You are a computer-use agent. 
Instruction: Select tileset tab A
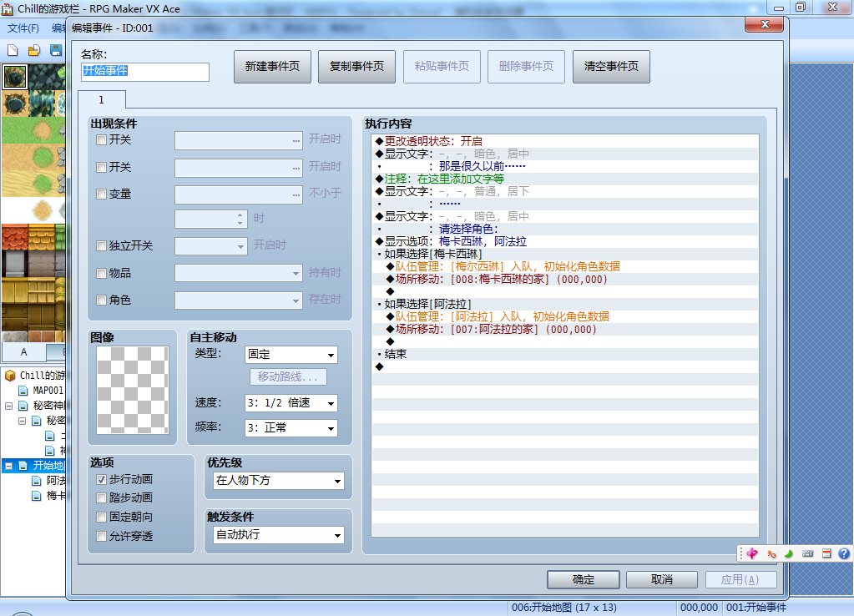point(24,352)
